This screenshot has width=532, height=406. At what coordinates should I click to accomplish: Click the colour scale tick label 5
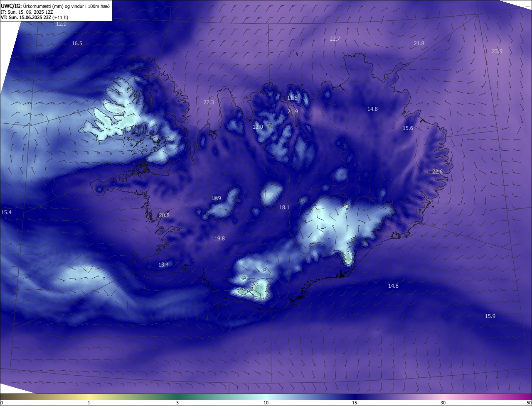point(177,403)
